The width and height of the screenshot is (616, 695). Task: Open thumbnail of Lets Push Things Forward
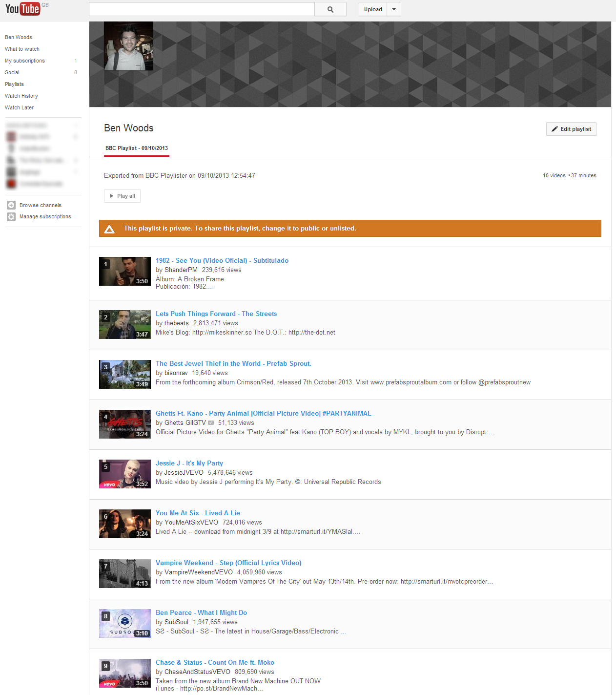tap(125, 324)
